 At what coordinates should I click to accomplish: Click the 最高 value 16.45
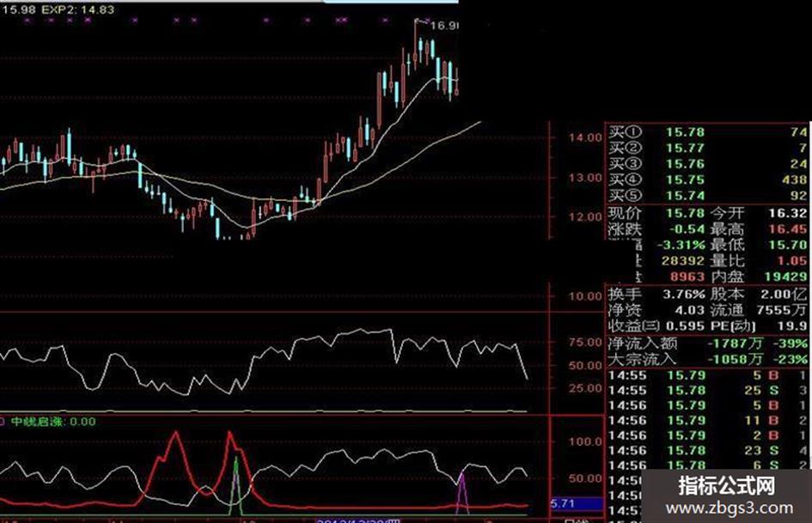click(787, 229)
